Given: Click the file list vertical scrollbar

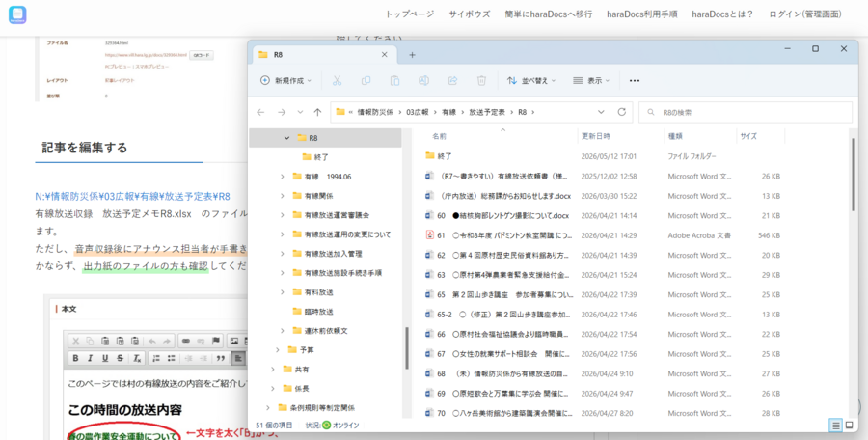Looking at the screenshot, I should click(x=854, y=175).
